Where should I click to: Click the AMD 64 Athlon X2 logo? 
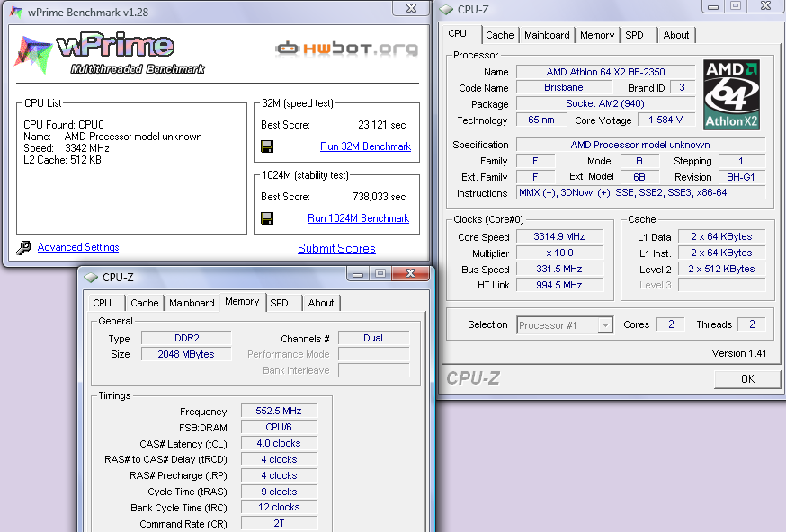pos(731,94)
